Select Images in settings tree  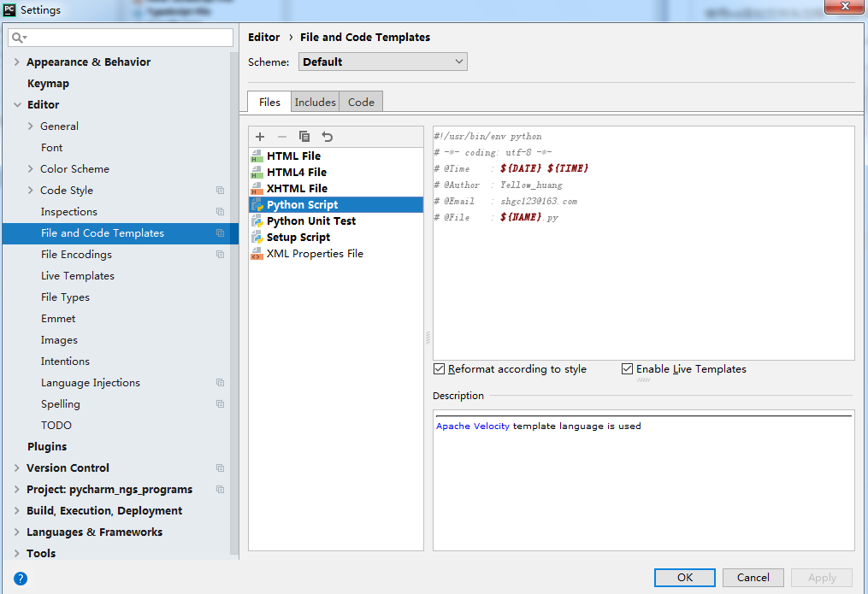pos(59,340)
